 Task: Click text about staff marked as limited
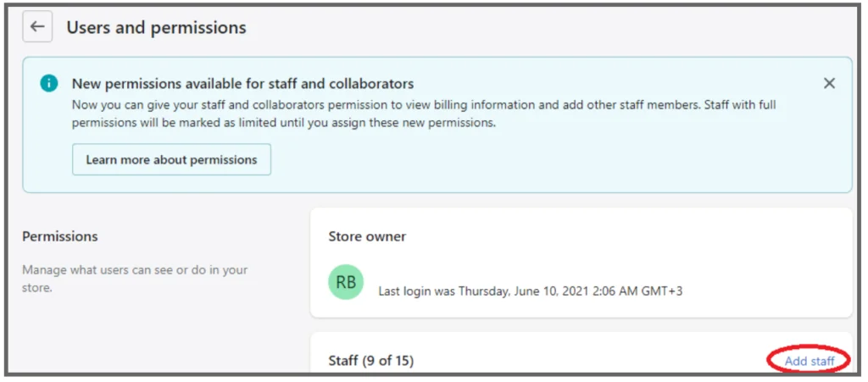(x=283, y=123)
